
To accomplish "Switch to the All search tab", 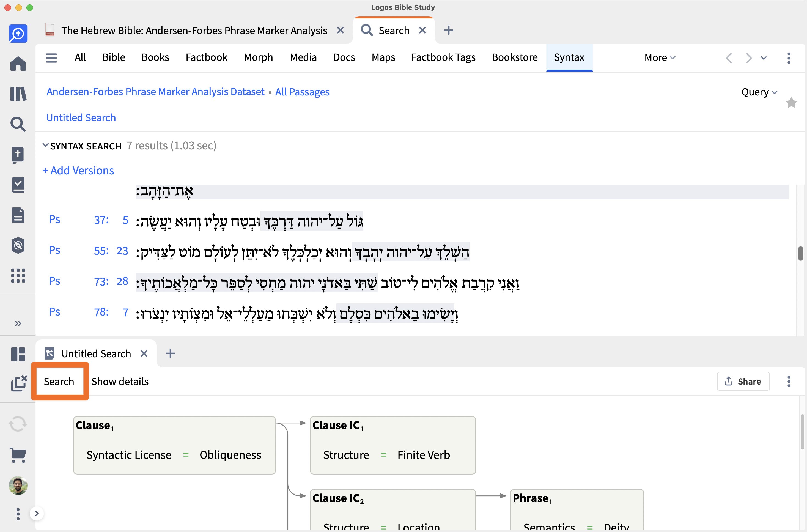I will 80,57.
